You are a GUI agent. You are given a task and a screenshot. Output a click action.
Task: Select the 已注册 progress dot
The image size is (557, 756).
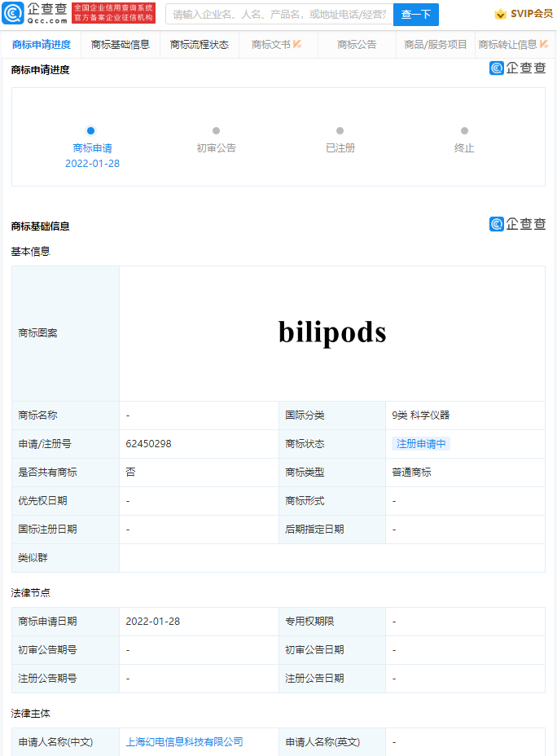tap(340, 130)
